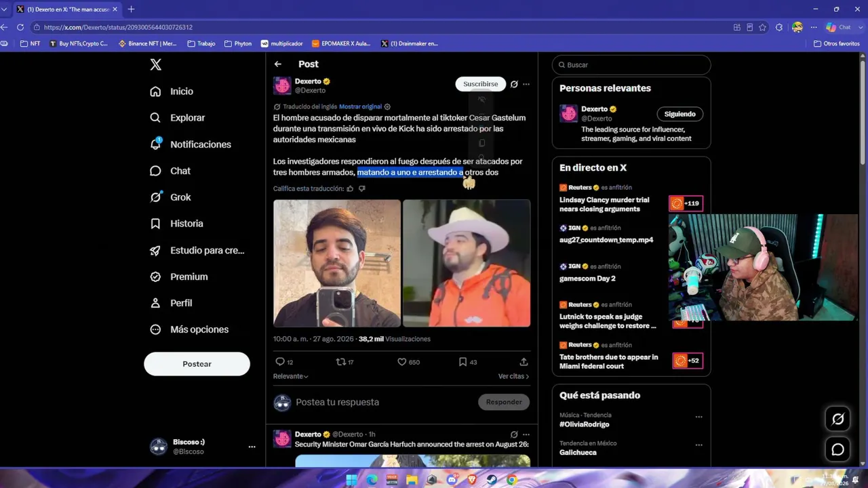Click the browser back arrow

point(5,27)
